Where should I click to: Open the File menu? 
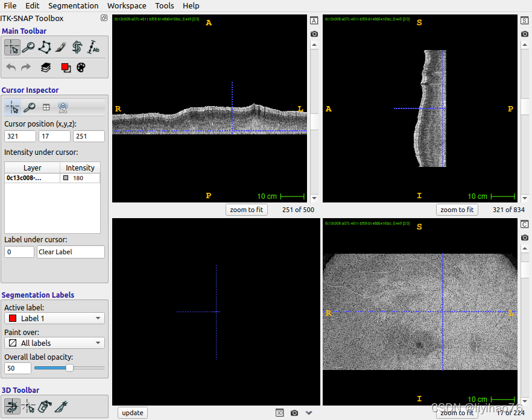(x=10, y=6)
